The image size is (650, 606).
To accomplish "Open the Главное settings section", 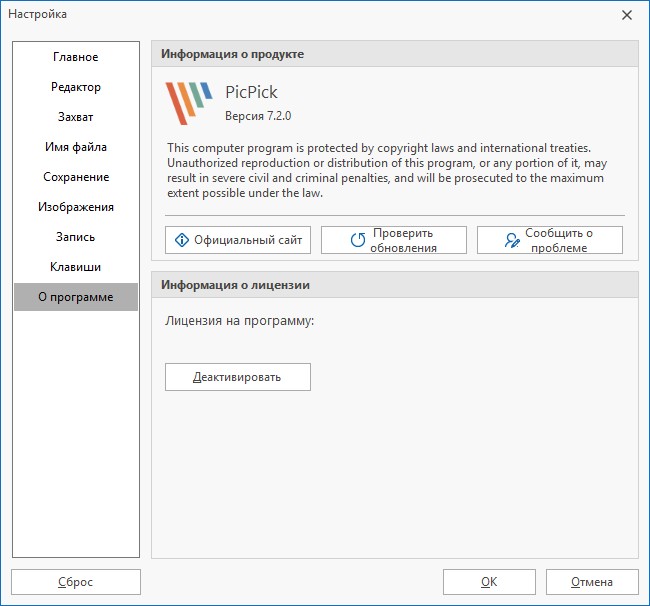I will [76, 57].
